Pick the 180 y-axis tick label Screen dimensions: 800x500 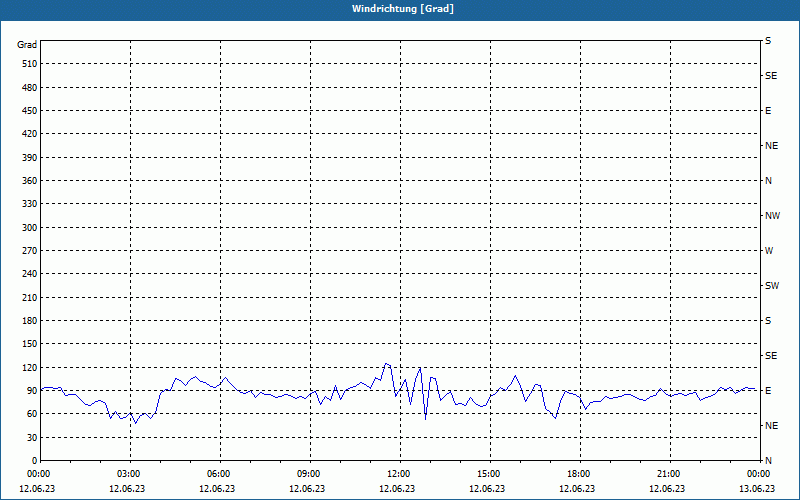(30, 320)
